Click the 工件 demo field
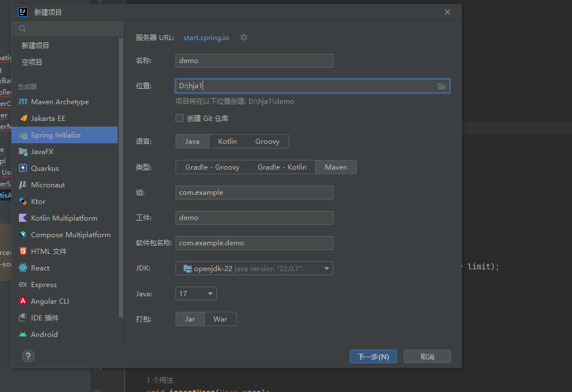Viewport: 572px width, 392px height. tap(254, 218)
